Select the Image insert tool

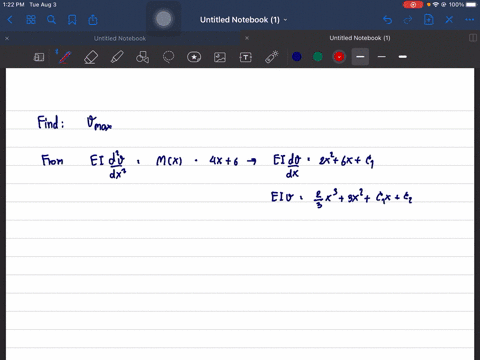220,57
